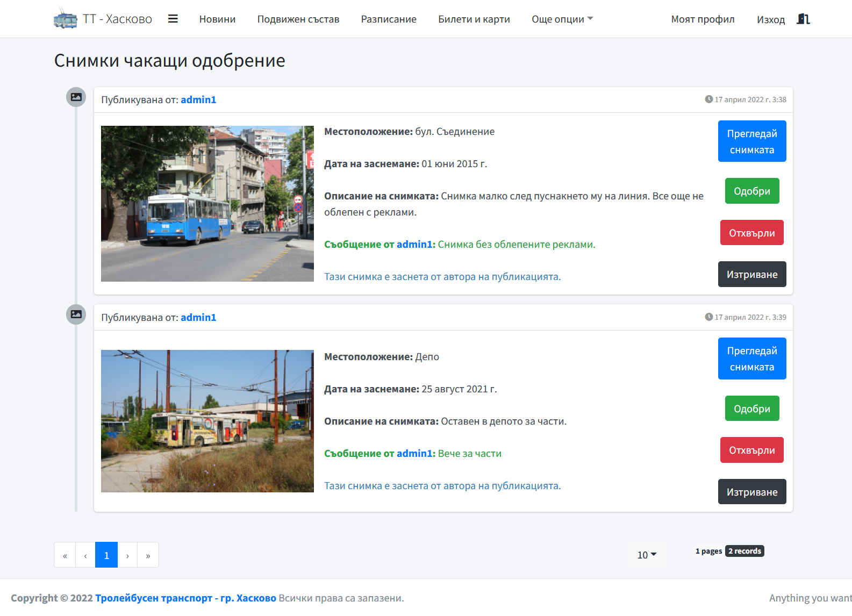The width and height of the screenshot is (852, 616).
Task: Click the exit door icon
Action: (803, 19)
